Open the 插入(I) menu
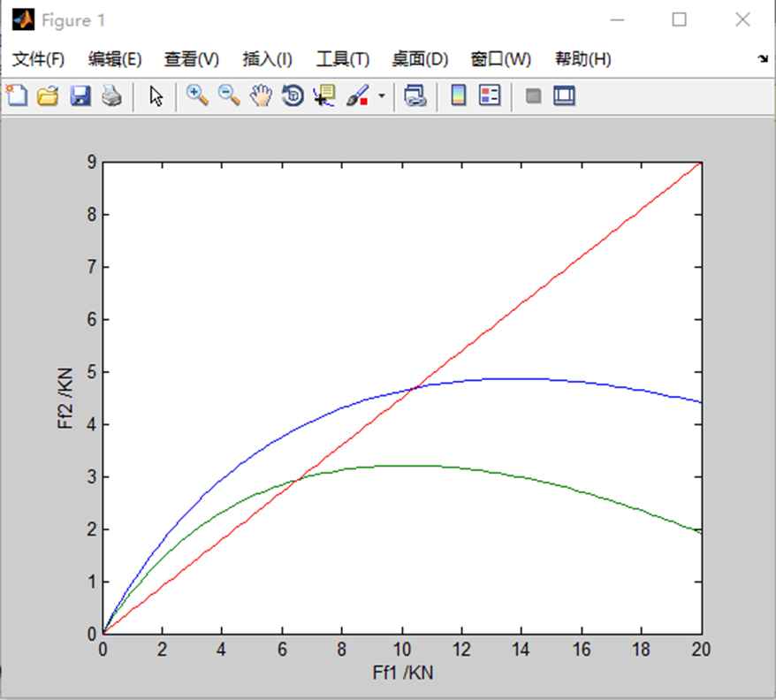Image resolution: width=776 pixels, height=700 pixels. 267,59
